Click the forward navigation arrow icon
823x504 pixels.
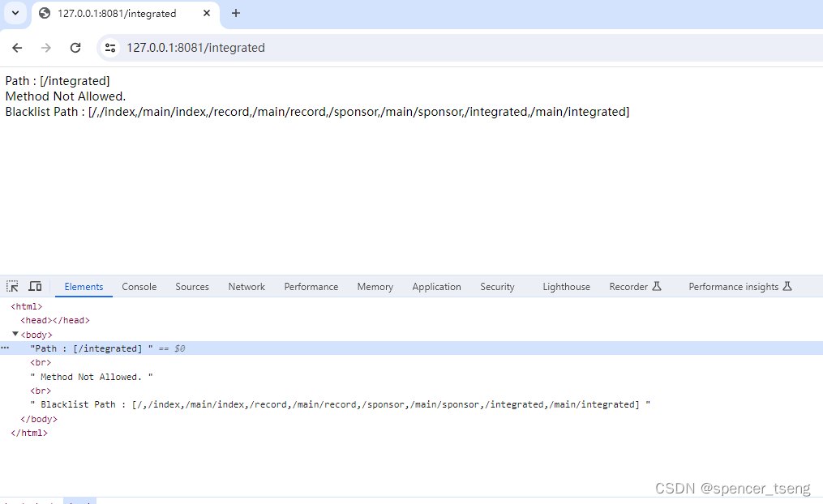pos(45,48)
